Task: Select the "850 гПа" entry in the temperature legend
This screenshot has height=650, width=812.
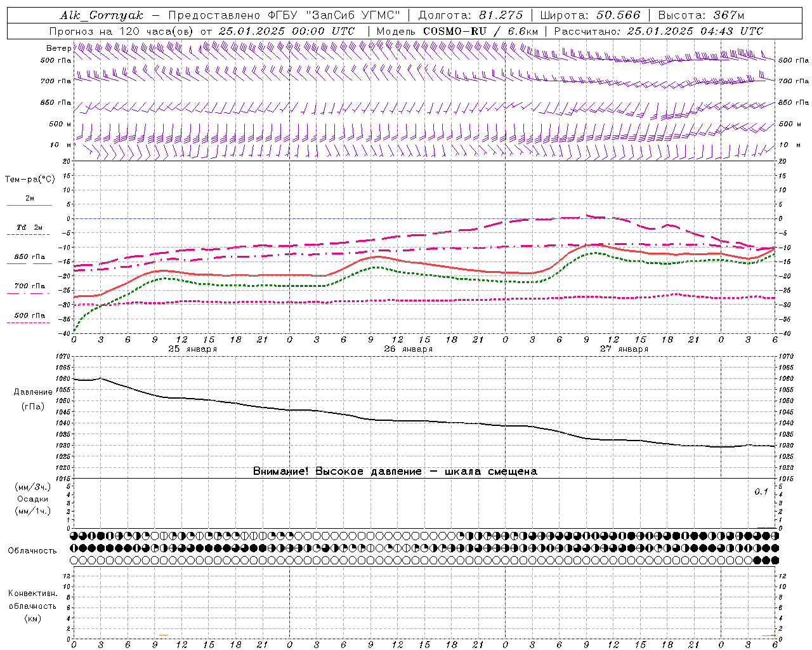Action: [30, 257]
